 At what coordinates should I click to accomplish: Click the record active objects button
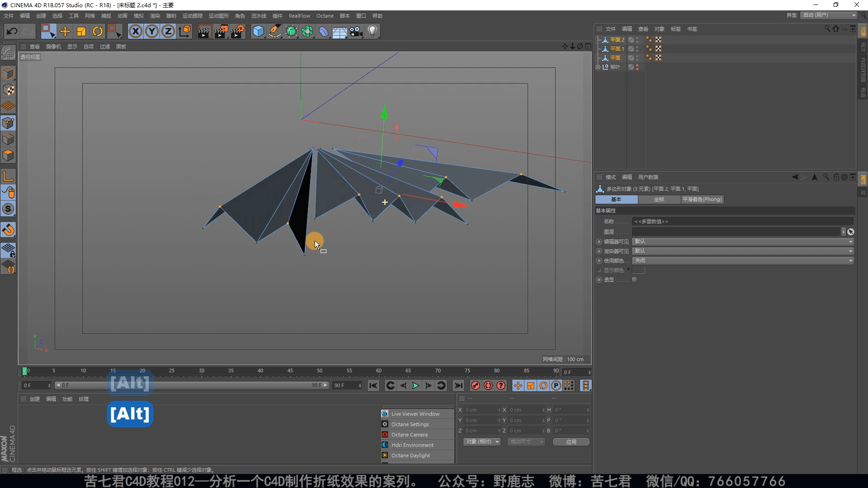pos(475,385)
